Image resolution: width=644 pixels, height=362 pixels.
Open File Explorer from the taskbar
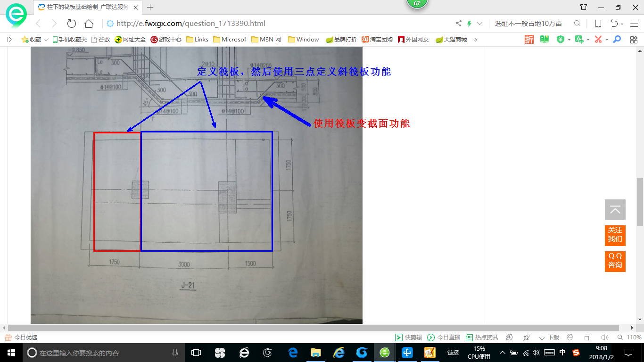pyautogui.click(x=315, y=353)
